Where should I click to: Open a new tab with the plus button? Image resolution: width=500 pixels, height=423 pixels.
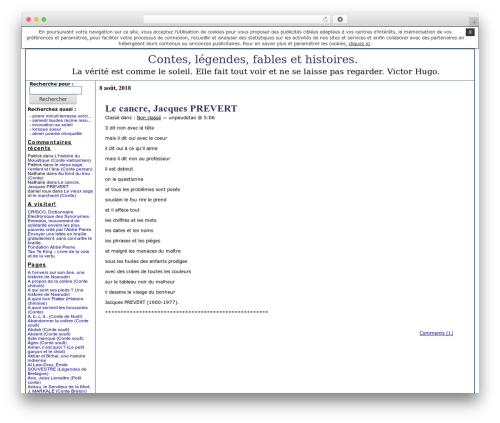[474, 22]
